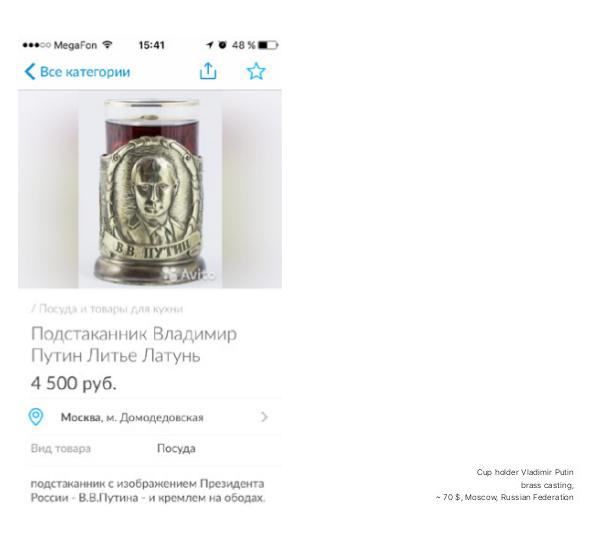This screenshot has width=600, height=543.
Task: Tap the listing title Подстаканник Владимир Путин
Action: [134, 344]
